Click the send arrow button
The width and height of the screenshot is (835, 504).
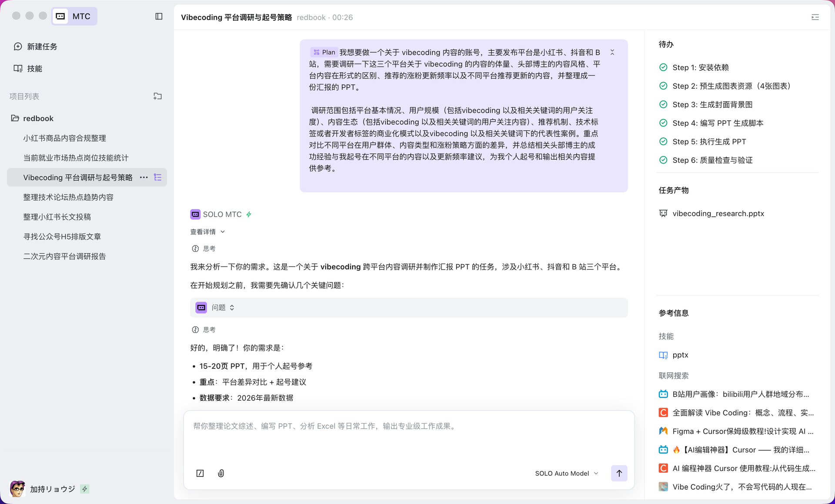click(x=619, y=473)
